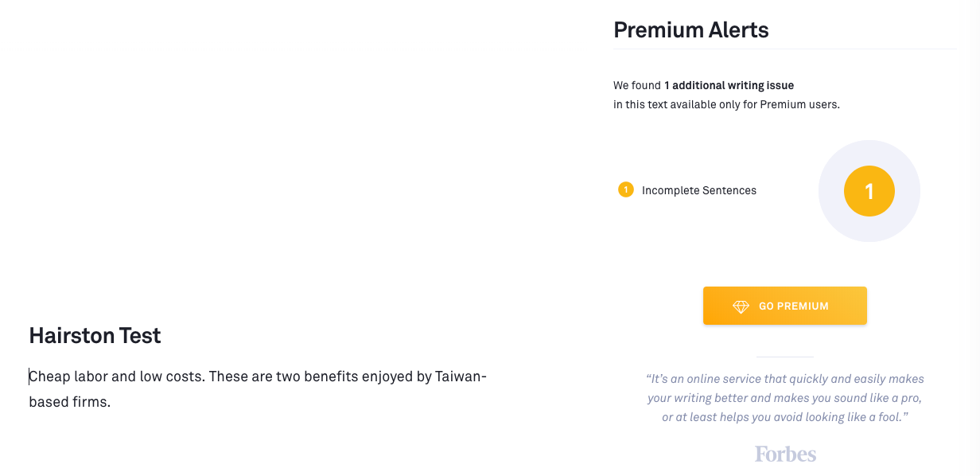Click the word "Taiwan-" in the document
Viewport: 980px width, 476px height.
click(x=461, y=377)
